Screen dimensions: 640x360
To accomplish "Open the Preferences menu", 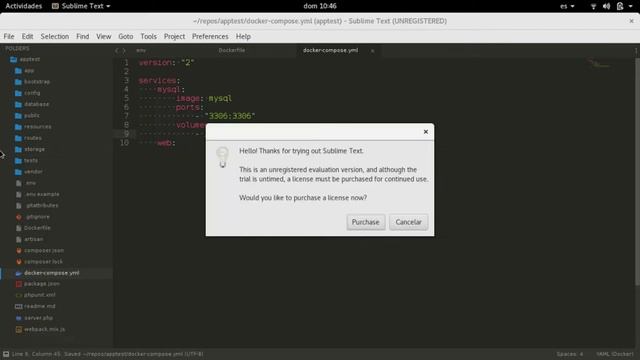I will 210,36.
